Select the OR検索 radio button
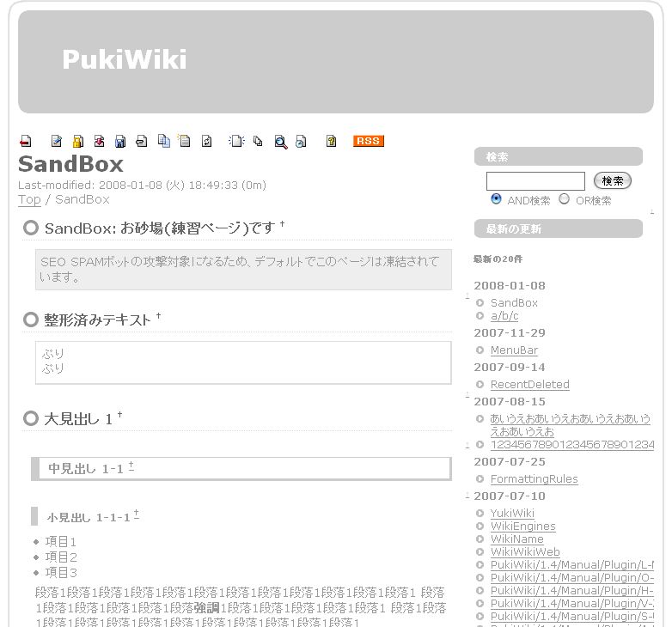Screen dimensions: 672x627 click(x=565, y=199)
